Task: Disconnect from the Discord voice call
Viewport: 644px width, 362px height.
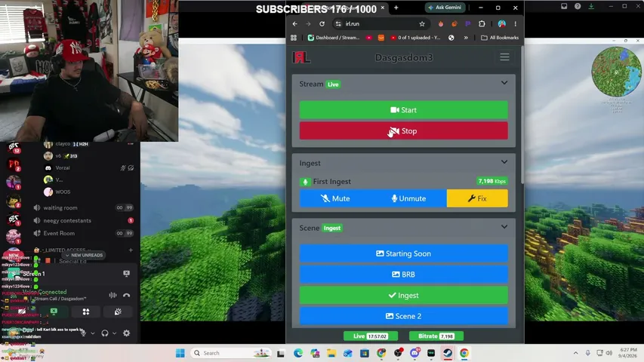Action: coord(127,295)
